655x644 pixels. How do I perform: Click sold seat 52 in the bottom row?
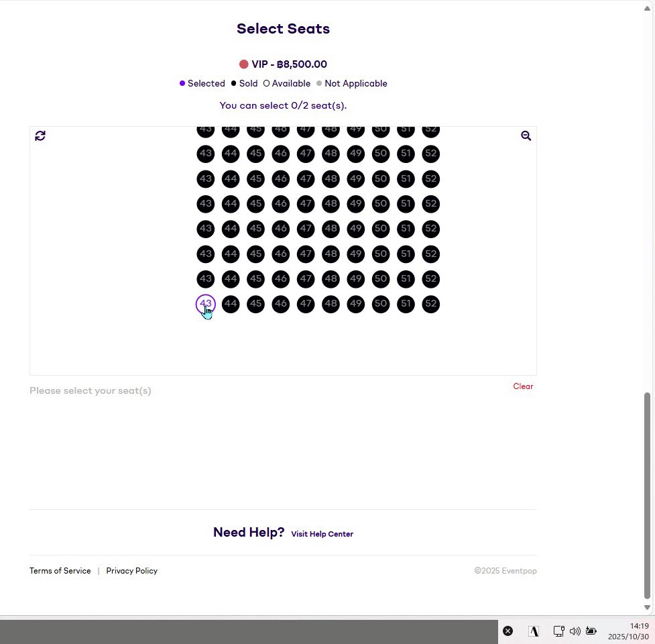click(x=430, y=304)
